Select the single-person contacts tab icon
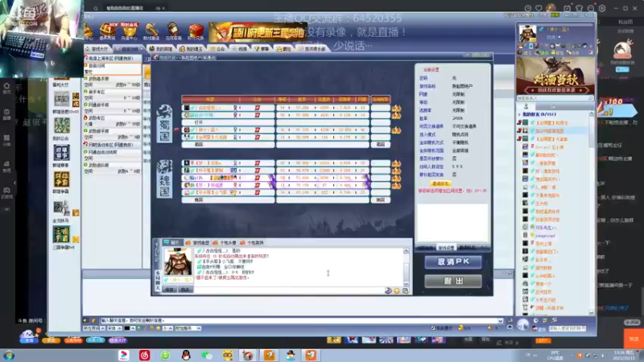 [x=526, y=106]
